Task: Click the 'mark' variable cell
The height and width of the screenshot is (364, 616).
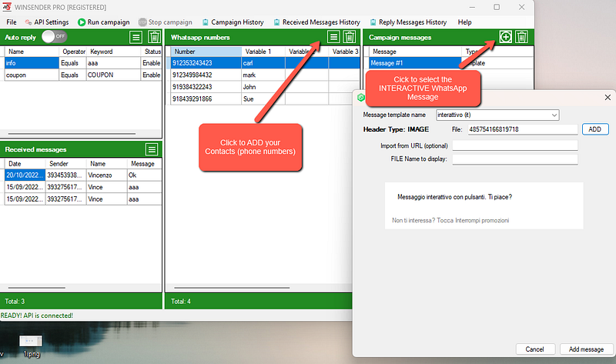Action: point(263,75)
